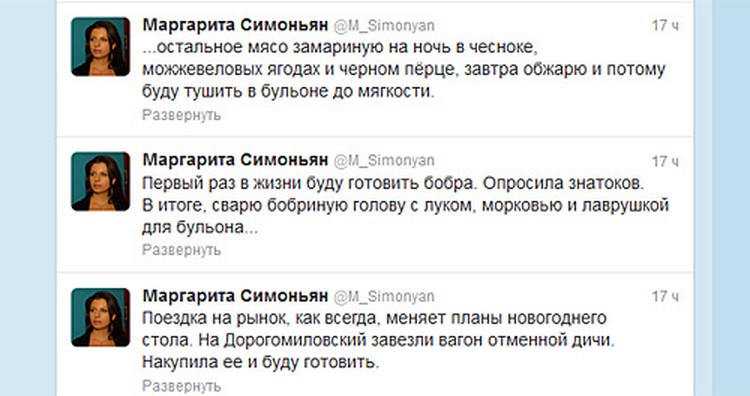Open the 17 ч timestamp on the market tweet
750x396 pixels.
click(x=665, y=297)
